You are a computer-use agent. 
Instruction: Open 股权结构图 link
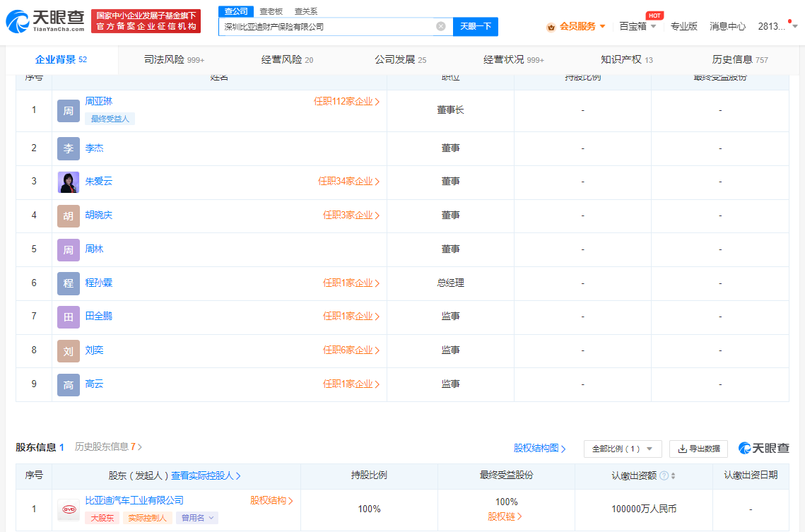(539, 448)
